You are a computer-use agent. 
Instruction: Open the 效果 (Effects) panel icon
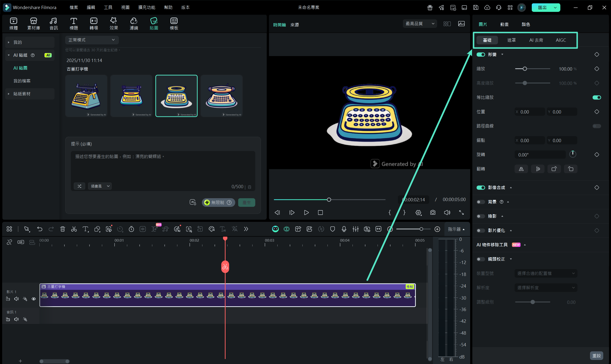coord(114,24)
